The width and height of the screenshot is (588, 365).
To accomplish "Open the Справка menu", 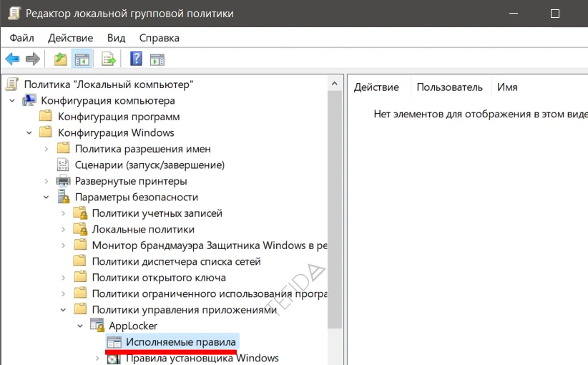I will 160,38.
